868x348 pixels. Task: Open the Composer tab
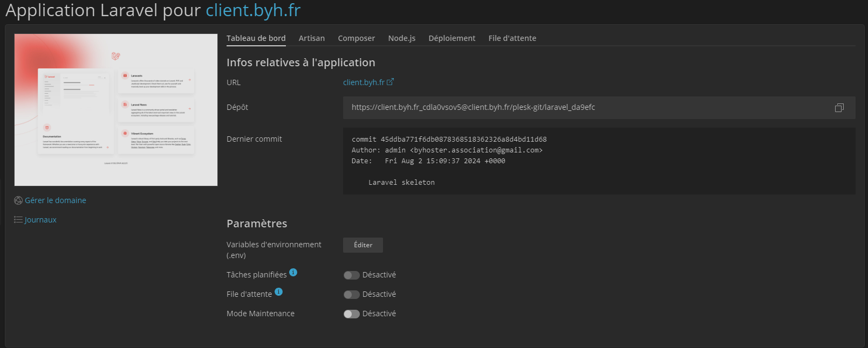point(357,38)
